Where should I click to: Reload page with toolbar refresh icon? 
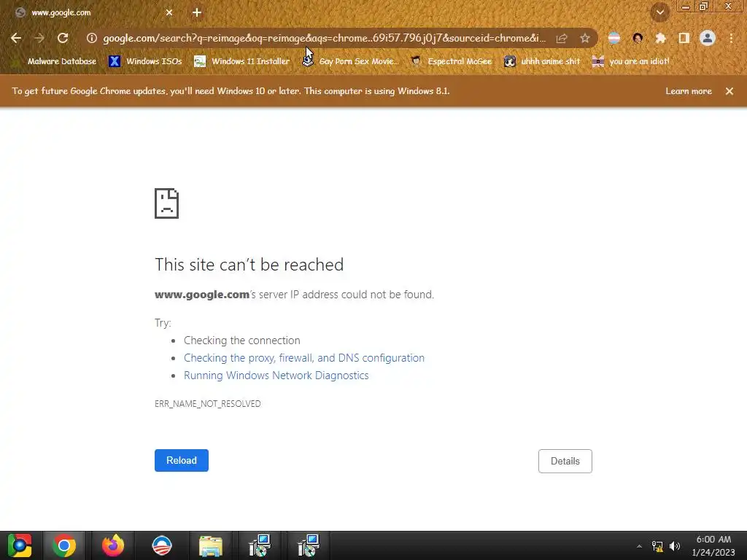click(x=63, y=38)
